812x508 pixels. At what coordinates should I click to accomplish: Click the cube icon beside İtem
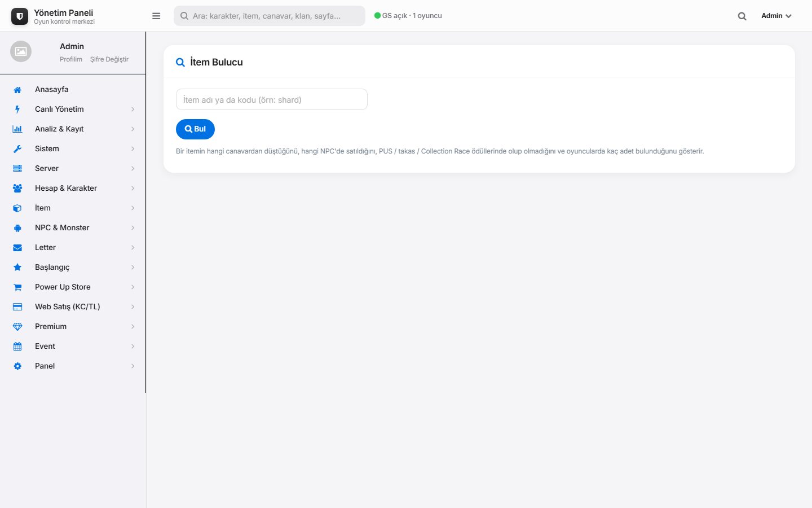coord(17,208)
